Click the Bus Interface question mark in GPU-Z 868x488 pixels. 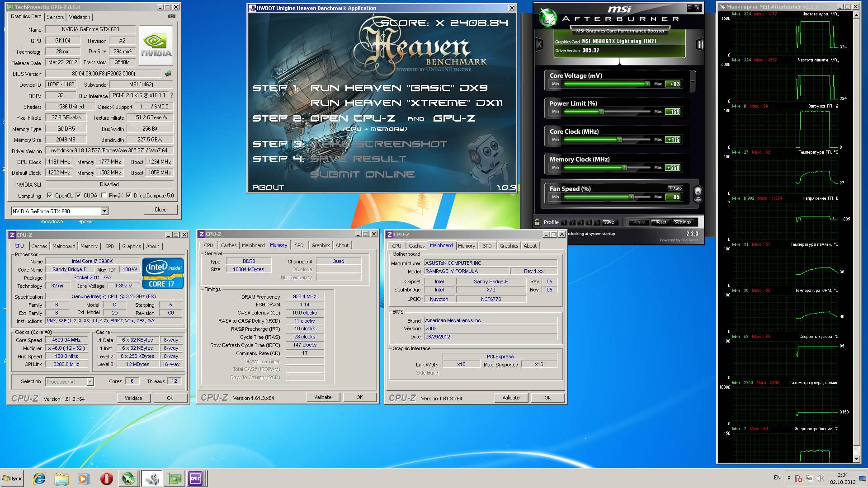tap(172, 95)
